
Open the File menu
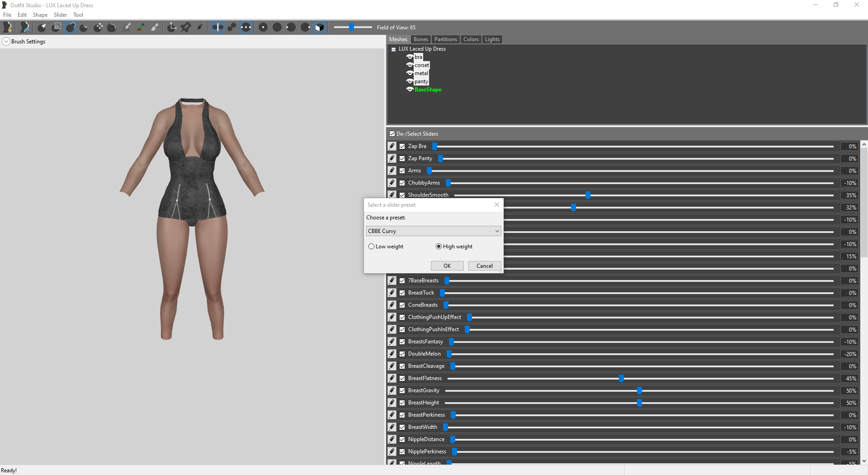click(7, 15)
